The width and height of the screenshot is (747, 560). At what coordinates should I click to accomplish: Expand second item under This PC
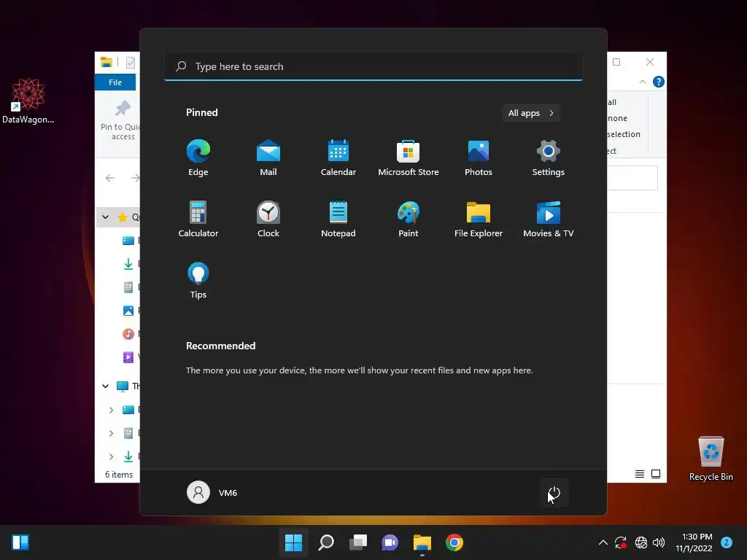pos(111,433)
